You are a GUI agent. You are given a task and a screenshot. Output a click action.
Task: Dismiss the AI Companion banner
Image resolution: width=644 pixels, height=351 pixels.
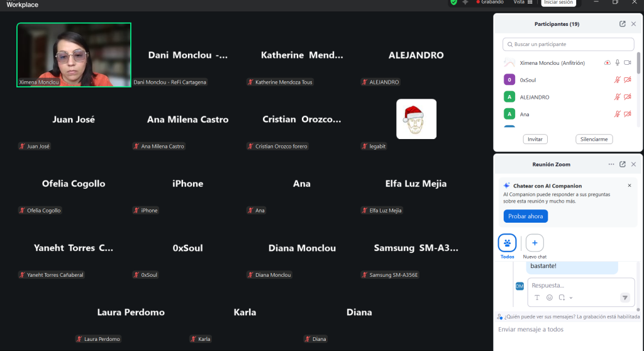point(630,186)
